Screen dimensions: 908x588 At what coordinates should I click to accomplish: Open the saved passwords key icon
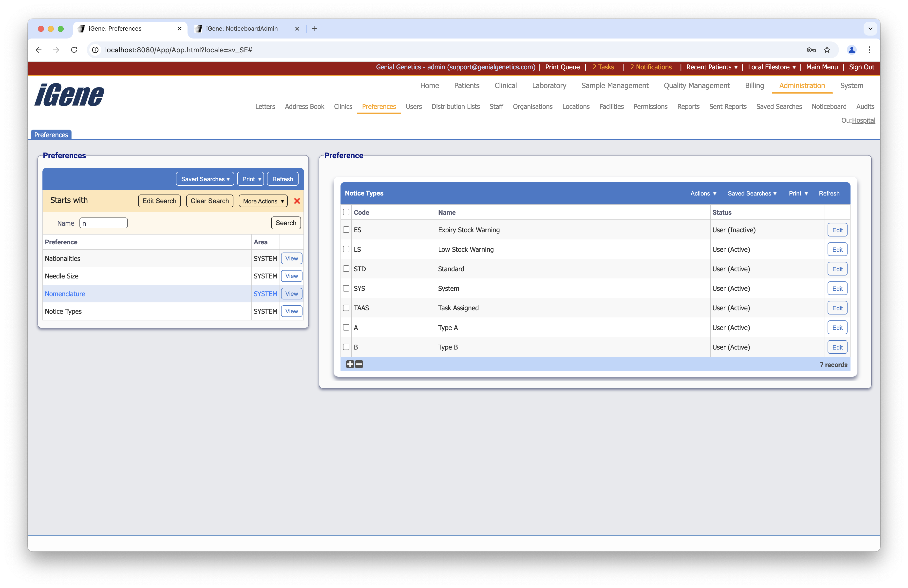(x=811, y=50)
